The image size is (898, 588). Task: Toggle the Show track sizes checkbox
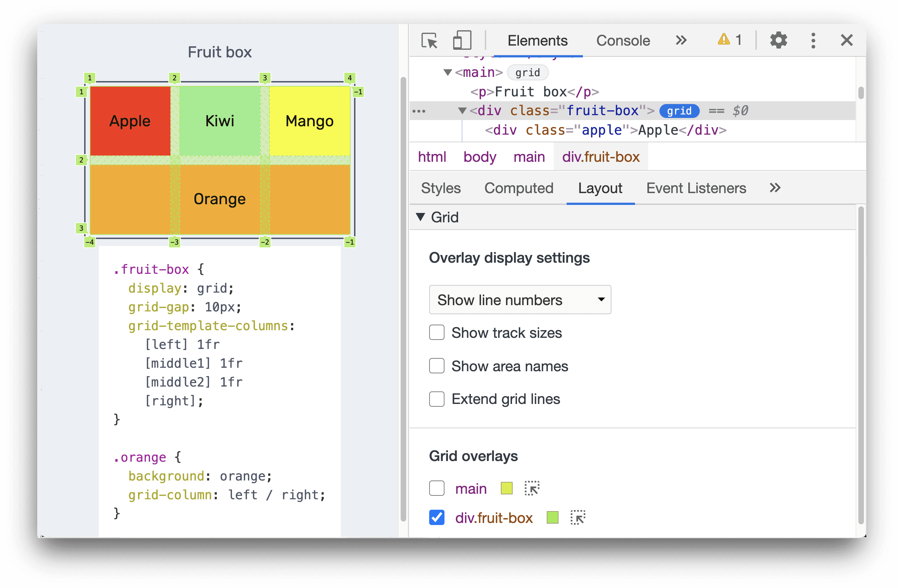[x=436, y=333]
